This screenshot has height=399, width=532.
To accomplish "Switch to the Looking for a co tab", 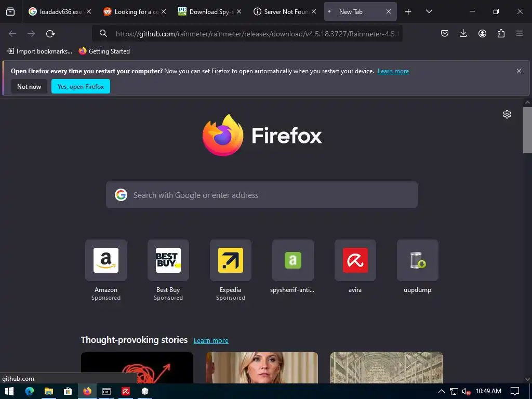I will tap(135, 11).
